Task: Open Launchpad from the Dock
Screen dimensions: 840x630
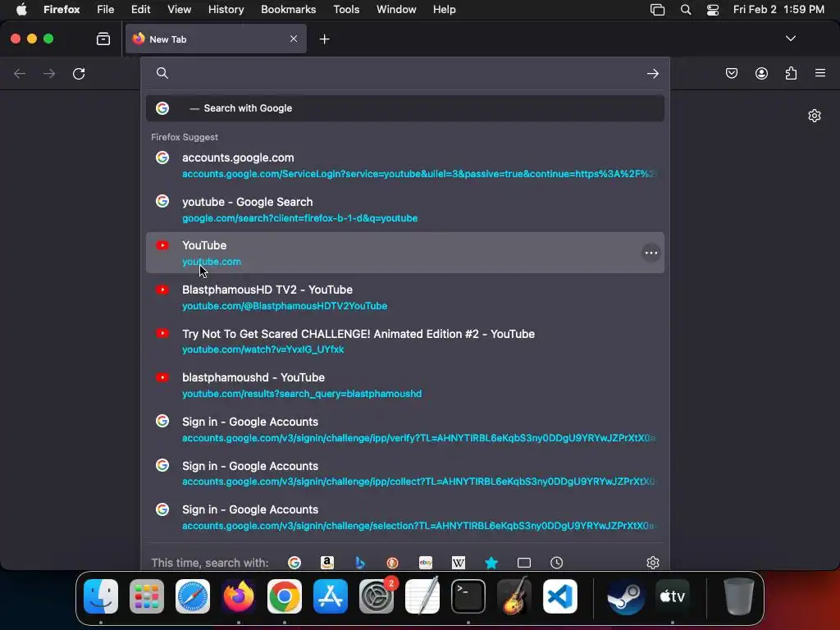Action: (147, 596)
